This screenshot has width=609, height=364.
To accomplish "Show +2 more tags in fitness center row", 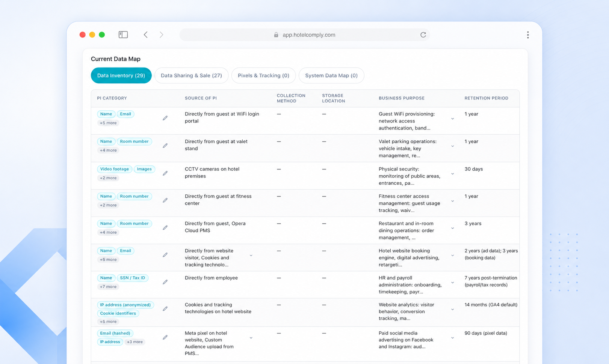I will pos(108,205).
